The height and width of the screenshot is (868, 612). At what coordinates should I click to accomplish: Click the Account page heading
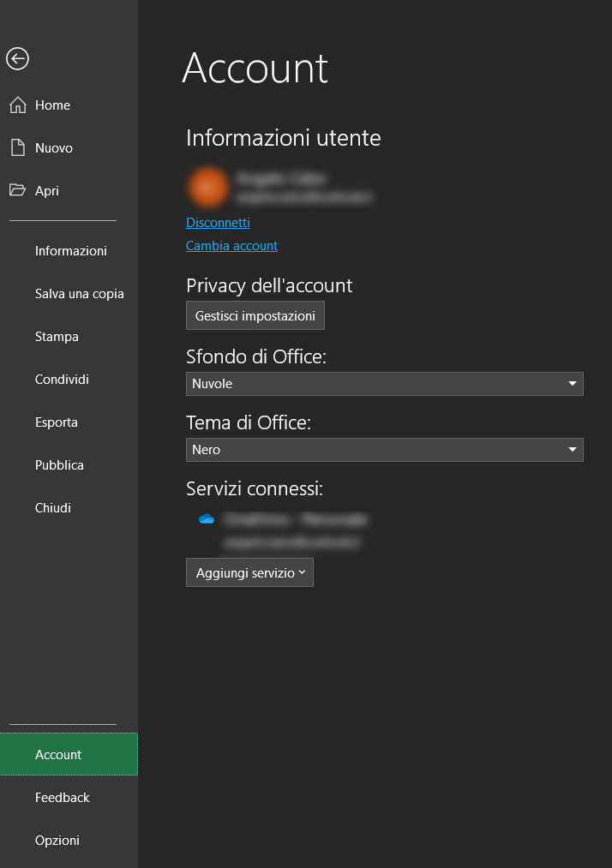click(255, 68)
